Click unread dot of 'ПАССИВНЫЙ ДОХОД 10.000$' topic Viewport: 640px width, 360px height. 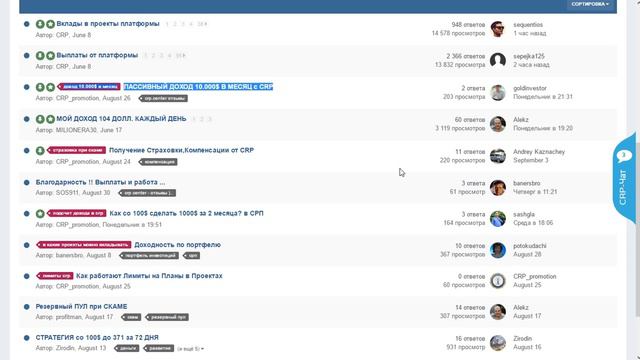27,87
